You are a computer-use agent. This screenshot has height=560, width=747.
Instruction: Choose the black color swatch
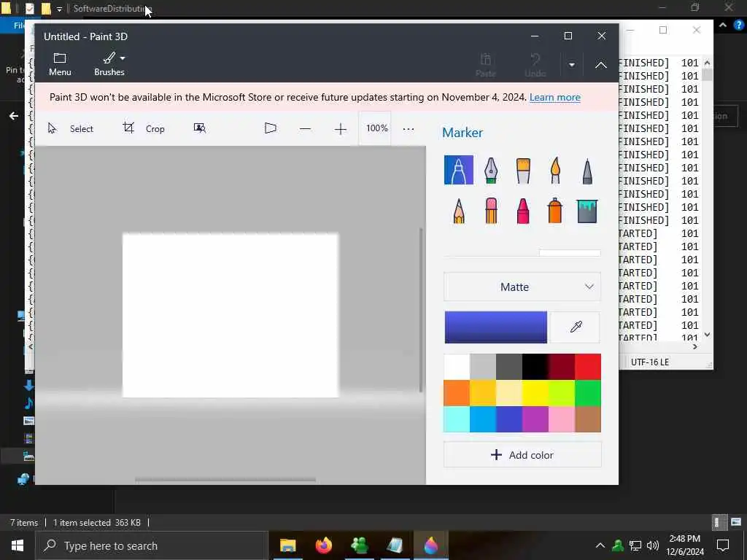click(x=535, y=367)
